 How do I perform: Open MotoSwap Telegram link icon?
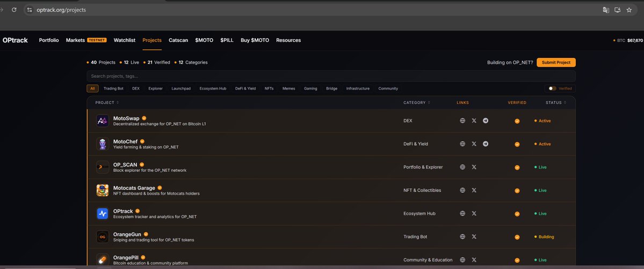pyautogui.click(x=486, y=121)
